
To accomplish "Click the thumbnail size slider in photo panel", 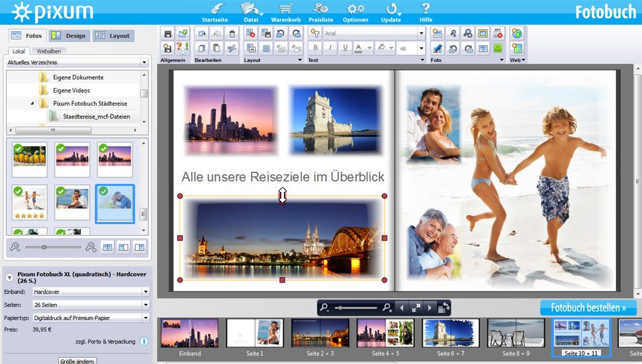I will coord(44,247).
